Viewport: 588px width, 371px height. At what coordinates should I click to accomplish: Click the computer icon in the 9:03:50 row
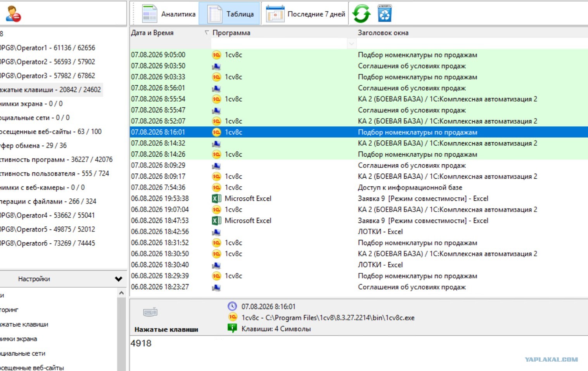coord(216,66)
